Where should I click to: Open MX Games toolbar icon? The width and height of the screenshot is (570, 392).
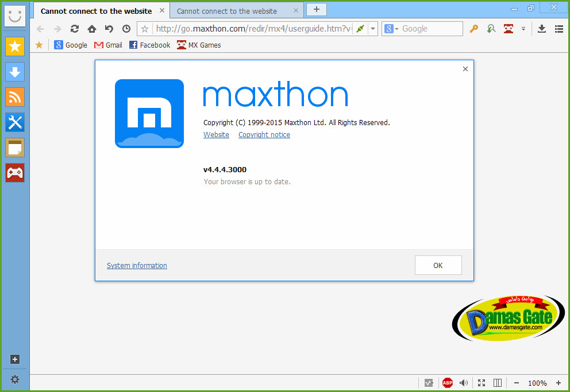pyautogui.click(x=509, y=29)
